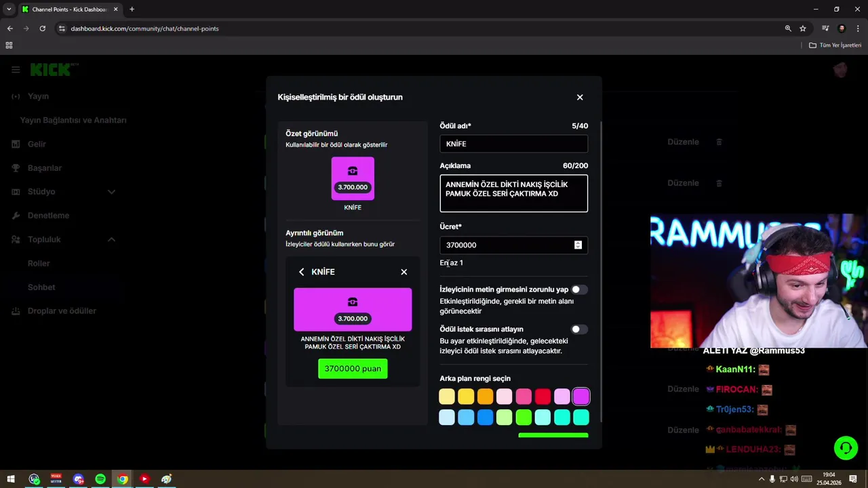Pick the orange background color
This screenshot has width=868, height=488.
pyautogui.click(x=485, y=396)
